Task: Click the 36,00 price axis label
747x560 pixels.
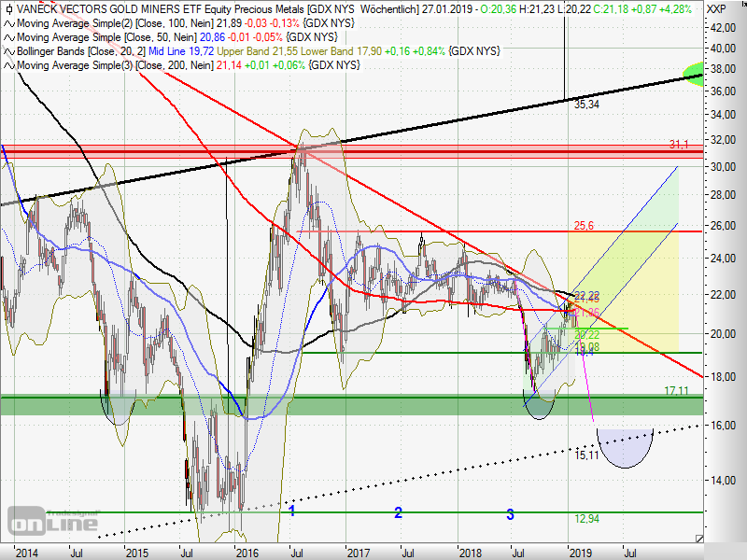Action: coord(723,91)
